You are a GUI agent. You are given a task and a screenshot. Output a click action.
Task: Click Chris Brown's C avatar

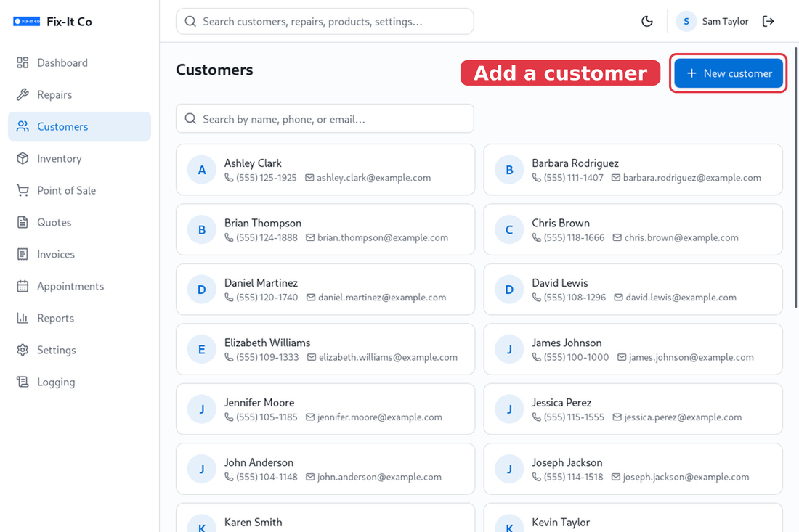click(x=509, y=229)
